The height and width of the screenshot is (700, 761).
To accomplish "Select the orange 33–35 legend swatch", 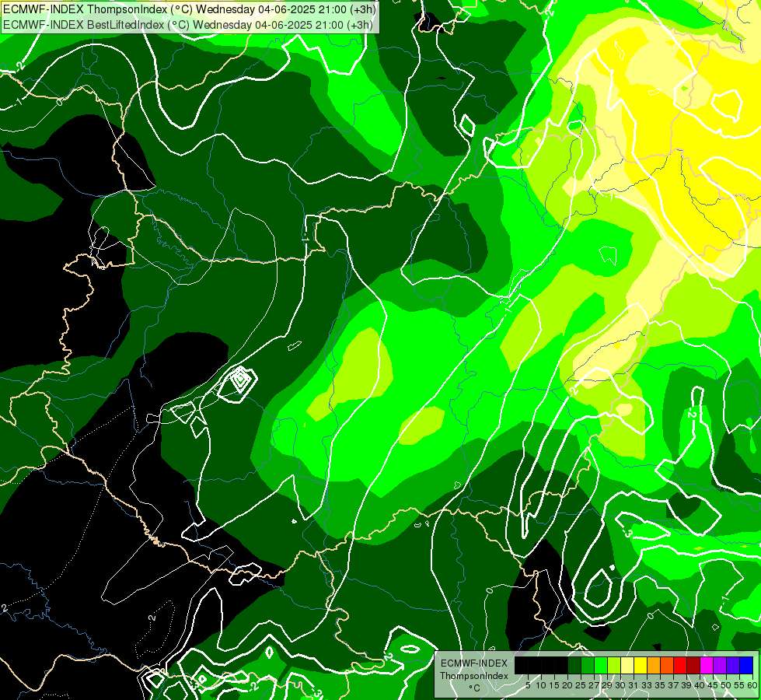I will point(654,665).
